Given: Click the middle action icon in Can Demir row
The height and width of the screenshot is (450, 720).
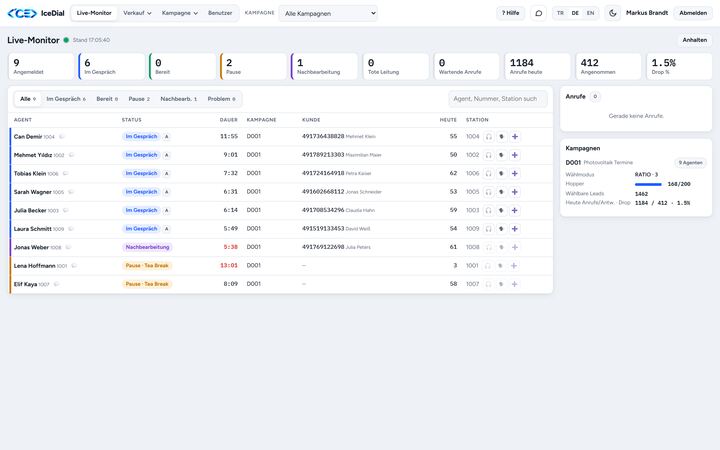Looking at the screenshot, I should (501, 136).
